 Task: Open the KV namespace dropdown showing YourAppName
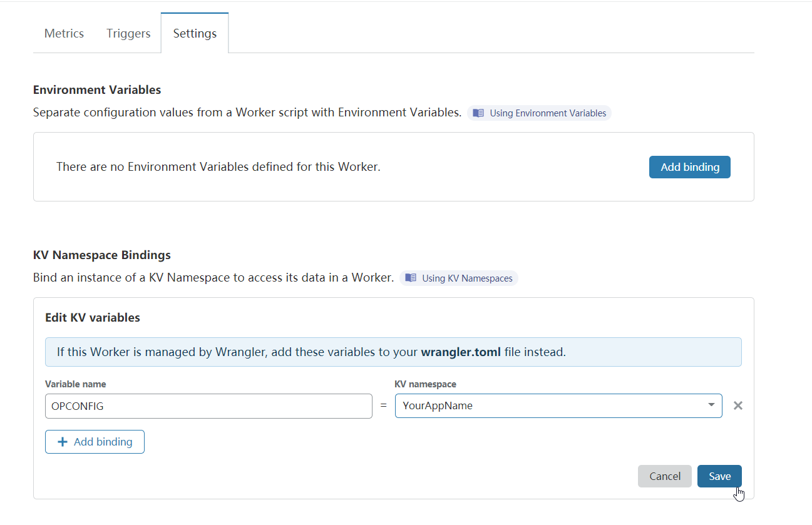tap(551, 406)
